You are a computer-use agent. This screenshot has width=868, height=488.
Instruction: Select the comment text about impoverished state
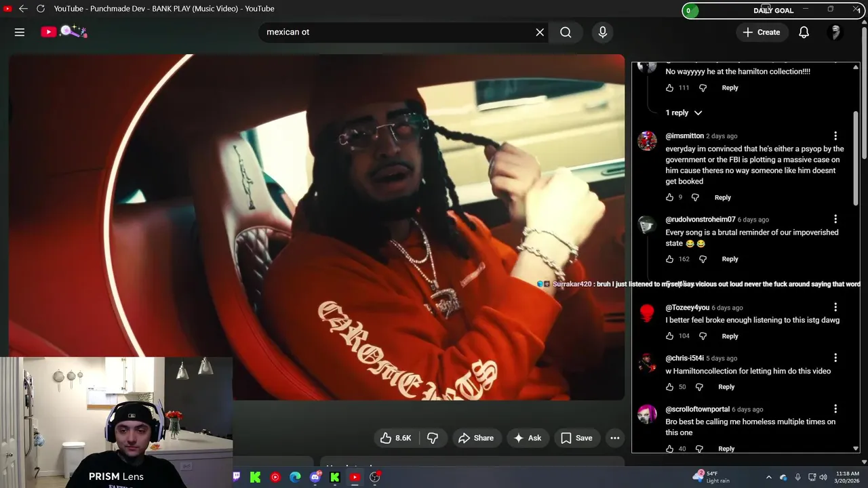752,238
